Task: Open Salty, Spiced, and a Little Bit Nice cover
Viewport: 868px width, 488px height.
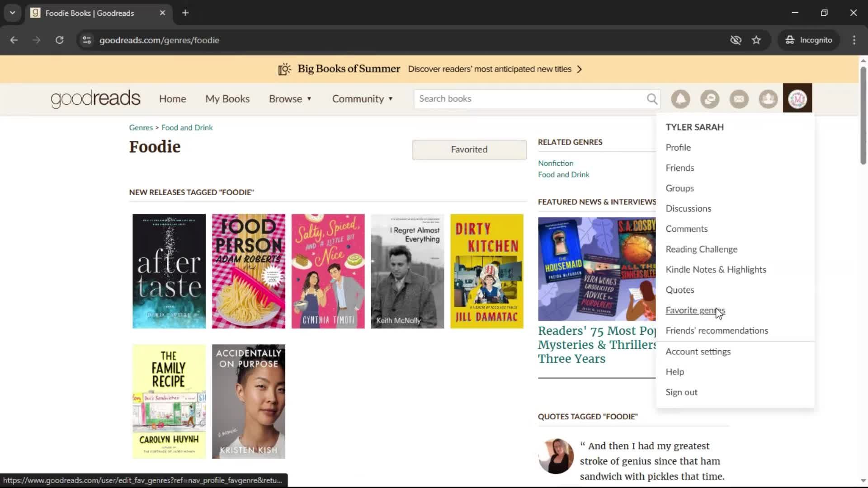Action: pos(328,271)
